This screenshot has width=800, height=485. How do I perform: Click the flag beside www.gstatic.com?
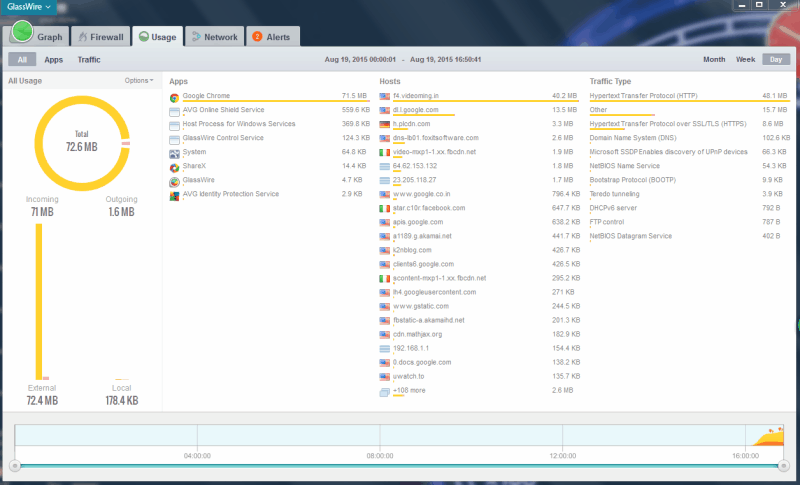pyautogui.click(x=385, y=307)
